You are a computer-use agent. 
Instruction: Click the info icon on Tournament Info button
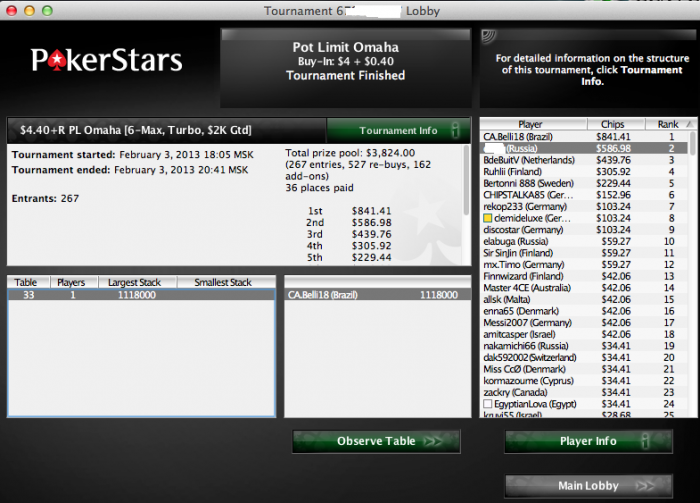click(455, 130)
